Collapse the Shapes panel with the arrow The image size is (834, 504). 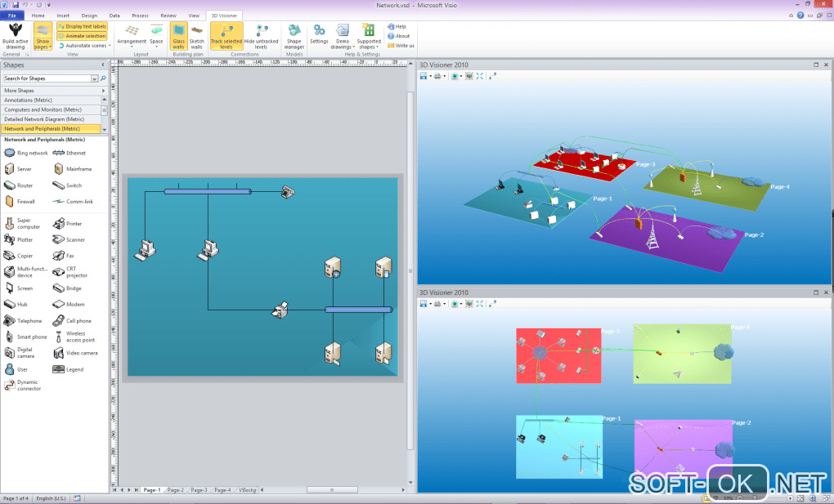point(103,65)
